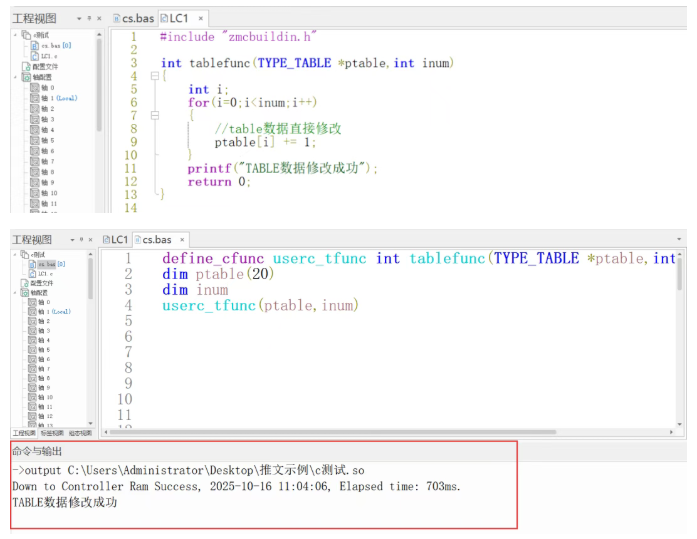The width and height of the screenshot is (697, 539).
Task: Click the pin icon in top 工程视图 panel header
Action: (88, 18)
